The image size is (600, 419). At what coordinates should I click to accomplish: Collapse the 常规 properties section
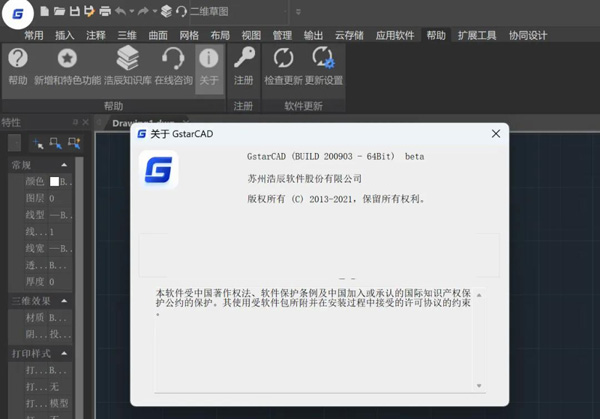tap(64, 165)
